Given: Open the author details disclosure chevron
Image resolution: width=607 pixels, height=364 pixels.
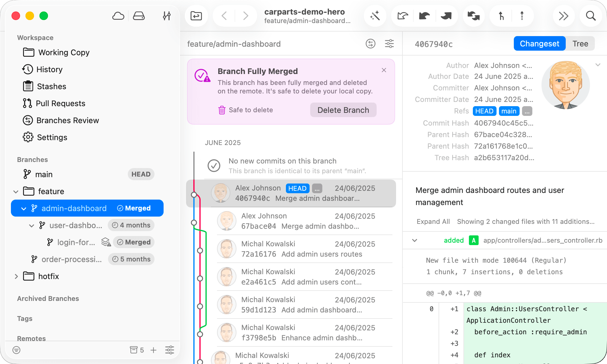Looking at the screenshot, I should (x=598, y=65).
